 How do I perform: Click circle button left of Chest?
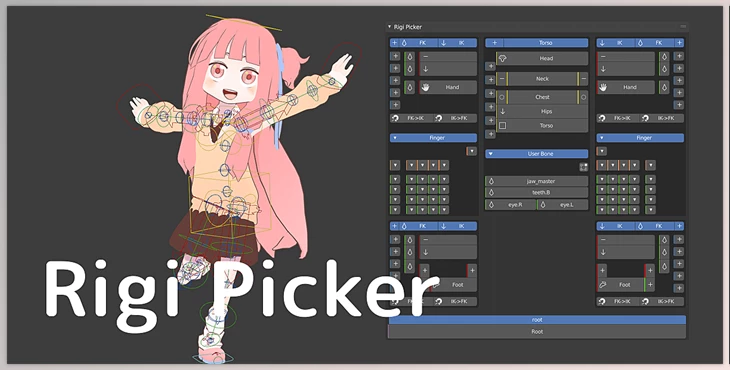501,97
